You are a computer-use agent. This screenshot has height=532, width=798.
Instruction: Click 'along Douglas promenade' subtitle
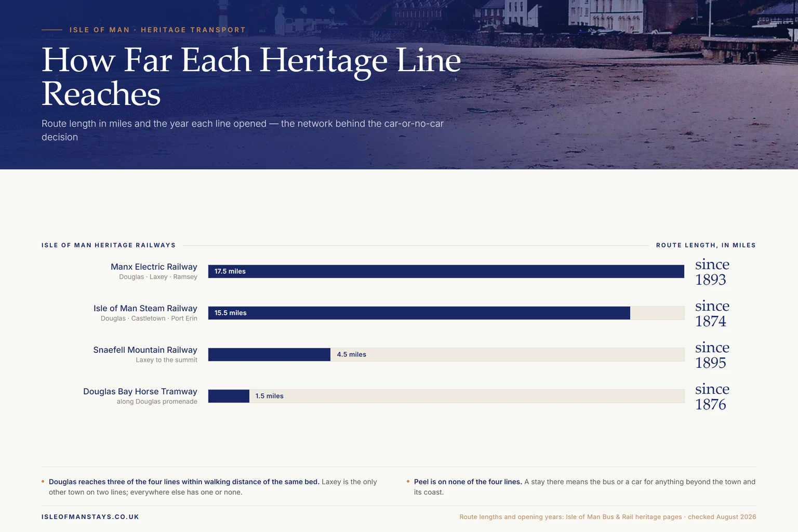point(157,402)
